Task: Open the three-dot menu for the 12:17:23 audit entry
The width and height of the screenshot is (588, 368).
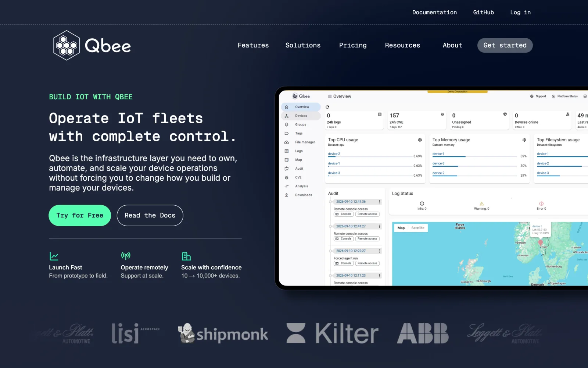Action: [x=380, y=276]
